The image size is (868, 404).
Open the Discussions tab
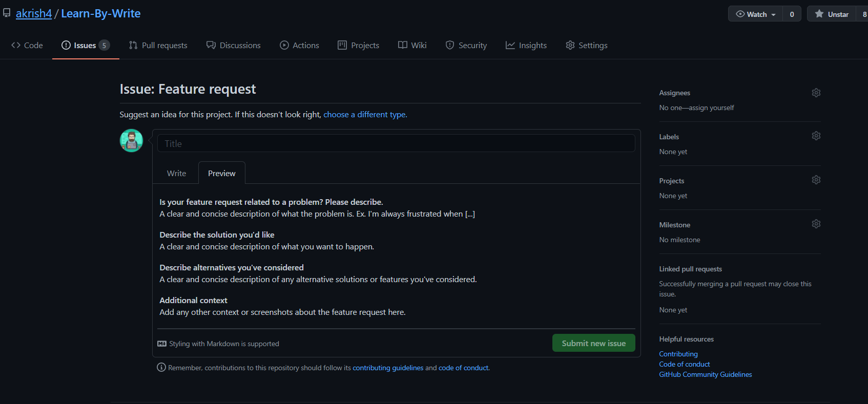(234, 45)
